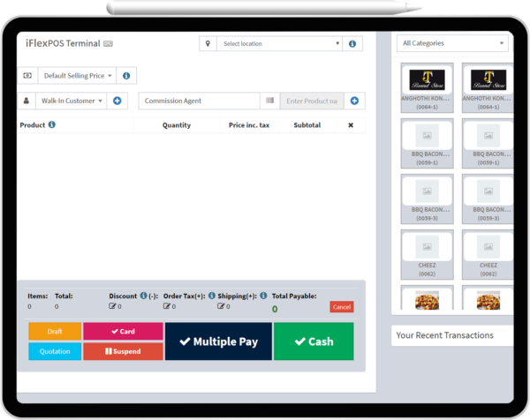
Task: Click the Your Recent Transactions heading
Action: click(444, 335)
